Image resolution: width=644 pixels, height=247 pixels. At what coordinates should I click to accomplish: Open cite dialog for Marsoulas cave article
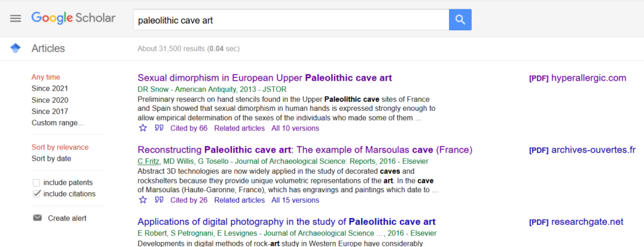tap(159, 200)
